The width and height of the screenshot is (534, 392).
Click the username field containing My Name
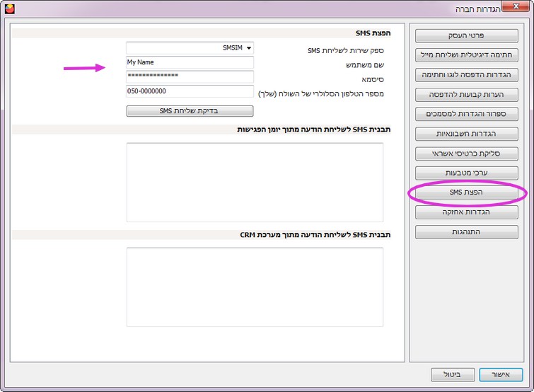[190, 62]
